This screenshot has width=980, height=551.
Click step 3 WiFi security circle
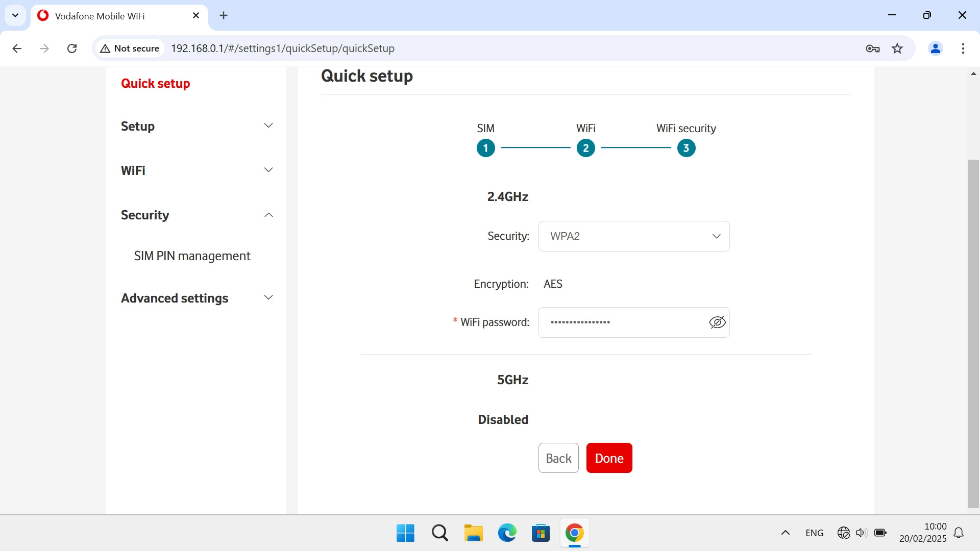pyautogui.click(x=686, y=148)
